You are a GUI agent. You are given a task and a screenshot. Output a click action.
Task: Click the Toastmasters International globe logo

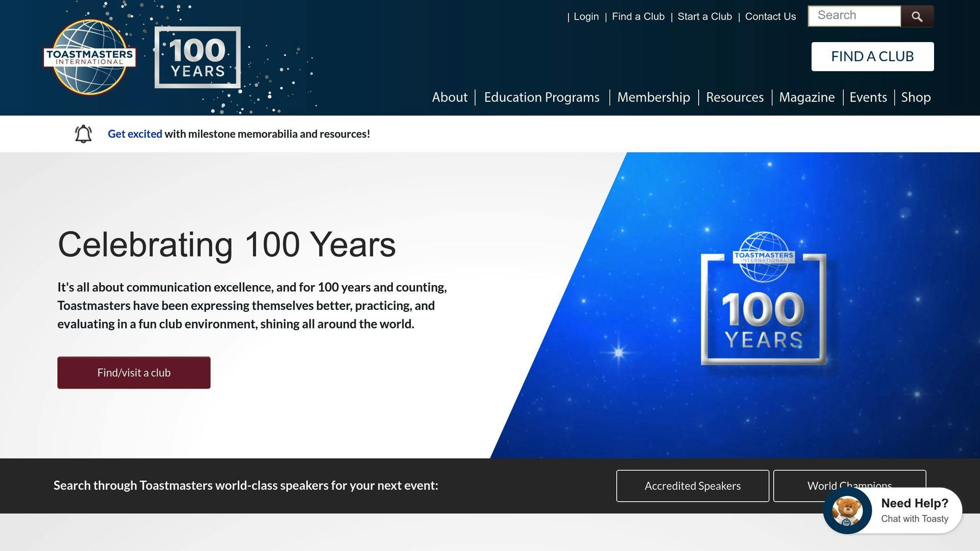click(x=90, y=57)
